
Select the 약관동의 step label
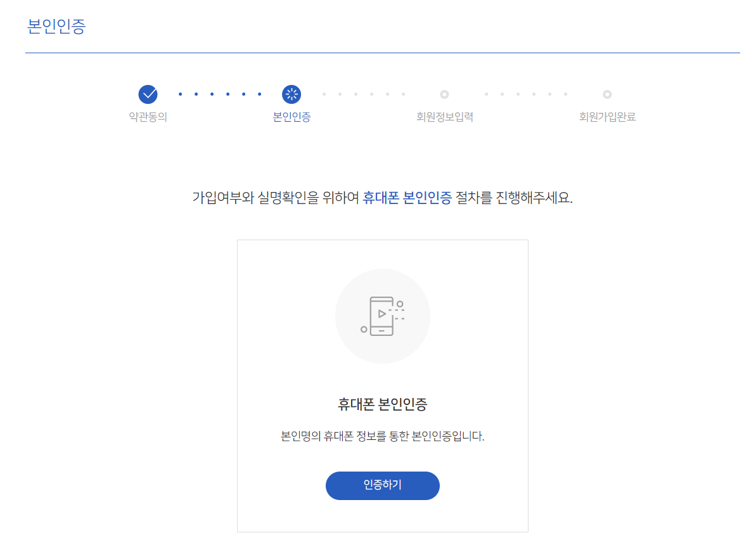(148, 117)
